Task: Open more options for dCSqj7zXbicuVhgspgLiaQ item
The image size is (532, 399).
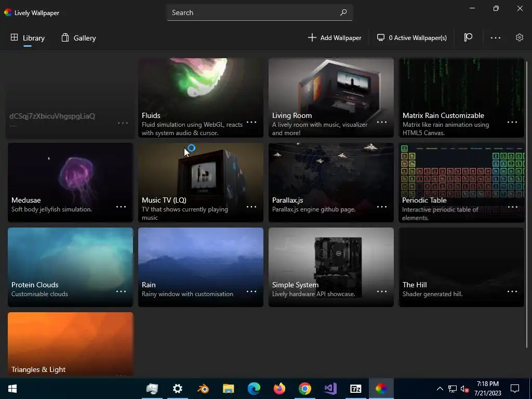Action: 123,123
